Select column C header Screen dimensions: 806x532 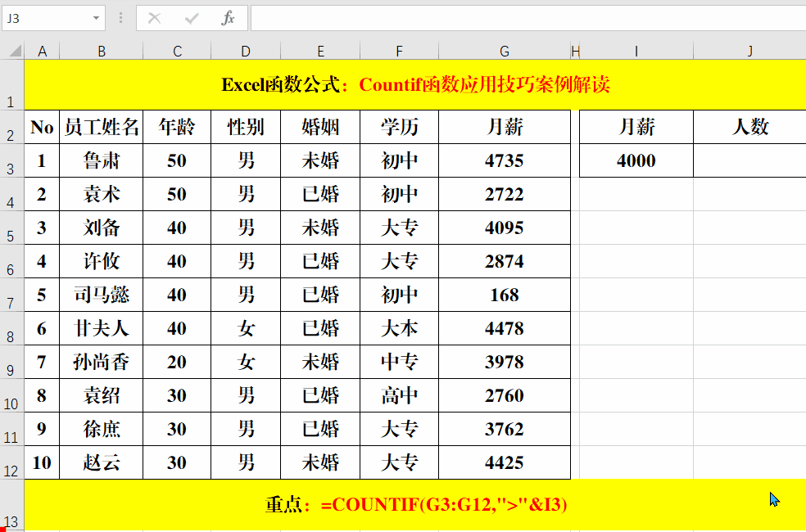(x=177, y=51)
